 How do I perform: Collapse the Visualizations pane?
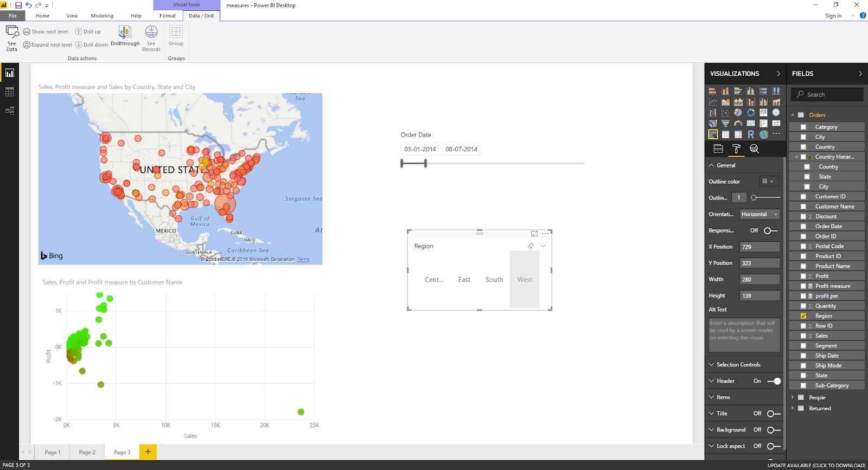click(x=778, y=74)
